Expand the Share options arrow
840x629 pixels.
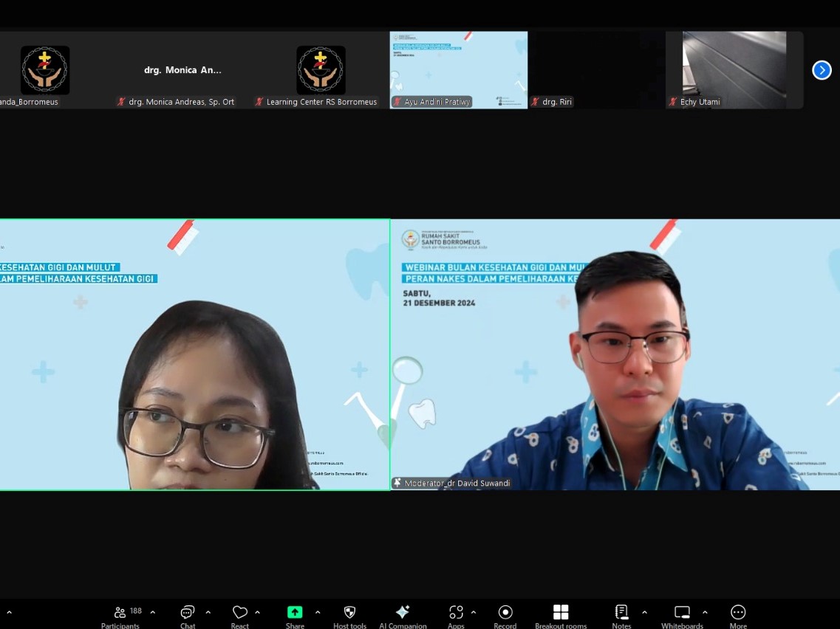(318, 612)
